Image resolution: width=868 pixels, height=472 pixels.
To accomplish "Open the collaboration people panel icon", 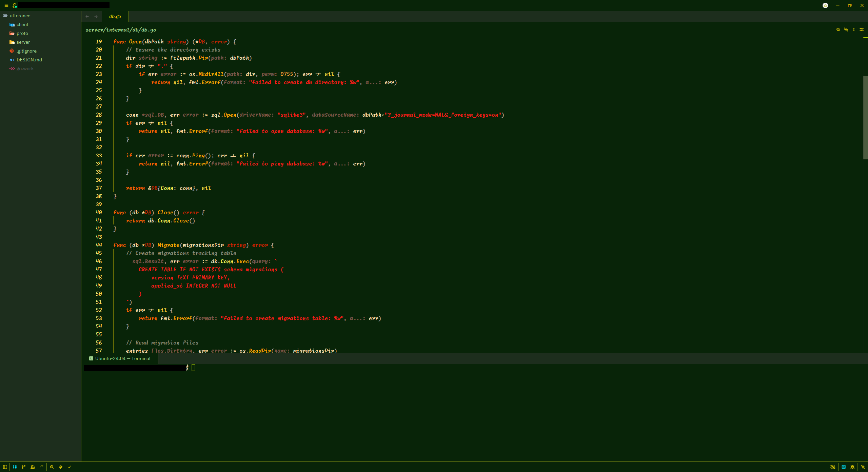I will click(33, 467).
